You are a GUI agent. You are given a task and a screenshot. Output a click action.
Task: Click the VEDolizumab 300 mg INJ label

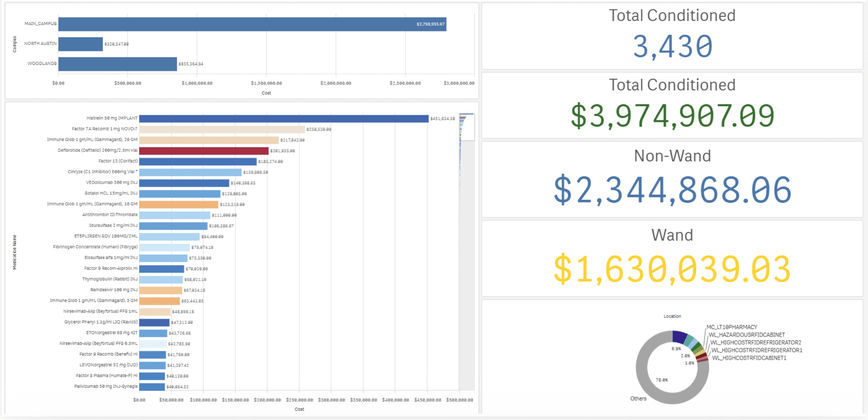[112, 183]
